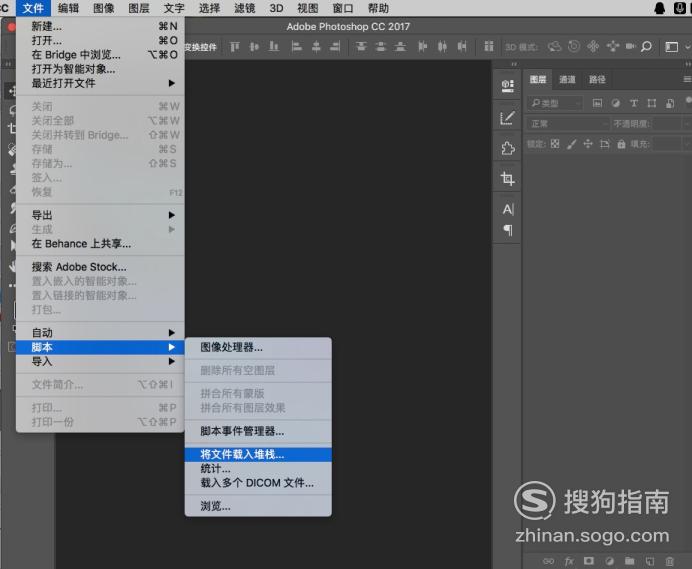692x569 pixels.
Task: Click the link layers chain icon
Action: point(549,561)
